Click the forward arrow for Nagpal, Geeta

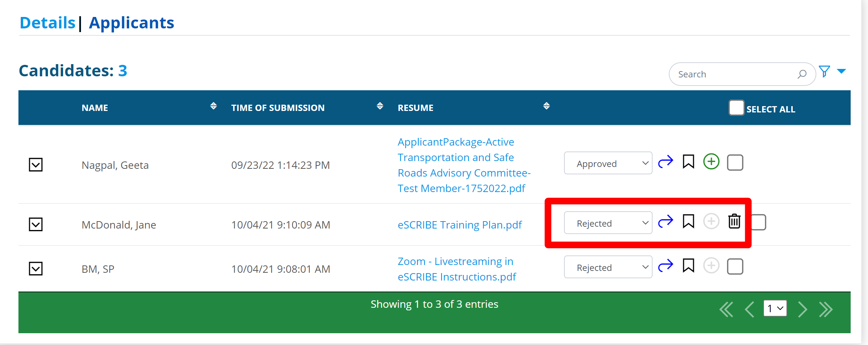pos(665,162)
